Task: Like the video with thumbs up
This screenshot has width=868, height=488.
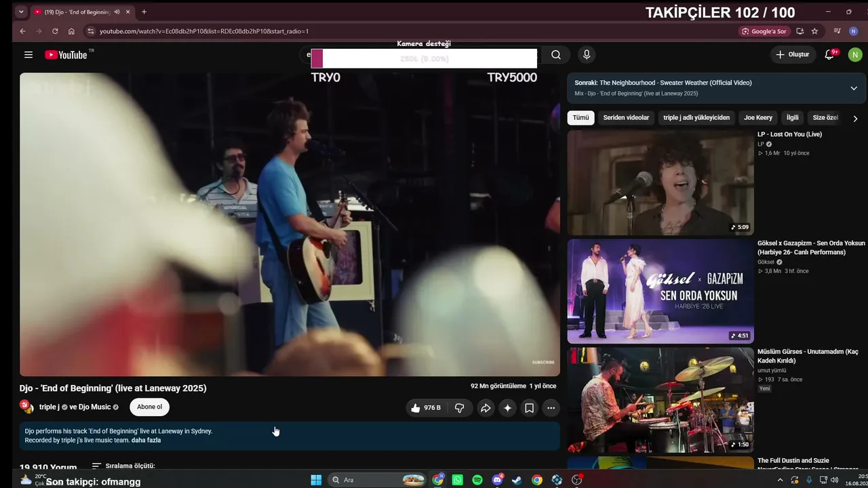Action: tap(426, 408)
